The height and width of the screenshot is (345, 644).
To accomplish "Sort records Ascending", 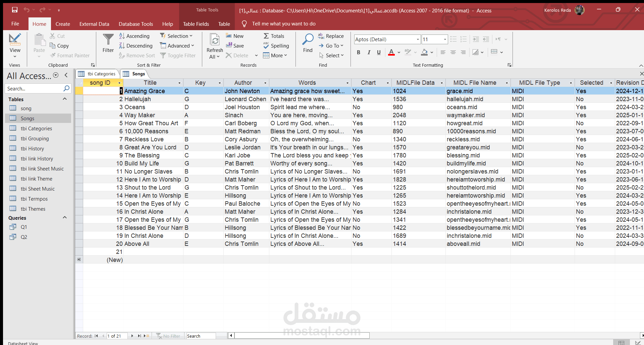I will tap(134, 36).
